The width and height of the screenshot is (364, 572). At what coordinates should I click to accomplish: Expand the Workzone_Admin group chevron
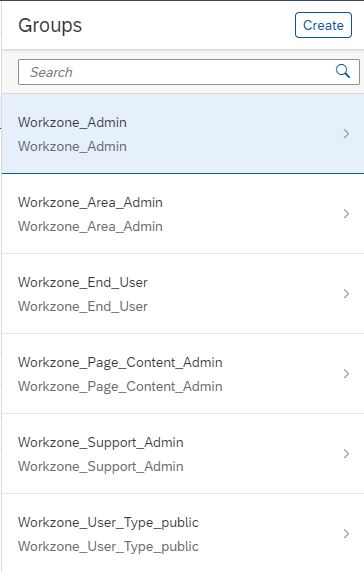click(346, 134)
